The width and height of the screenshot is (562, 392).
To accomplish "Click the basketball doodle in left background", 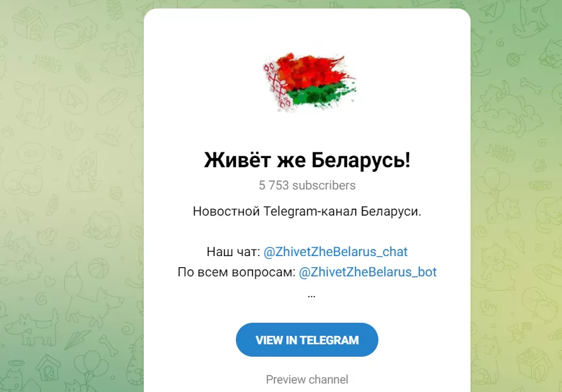I will [98, 269].
